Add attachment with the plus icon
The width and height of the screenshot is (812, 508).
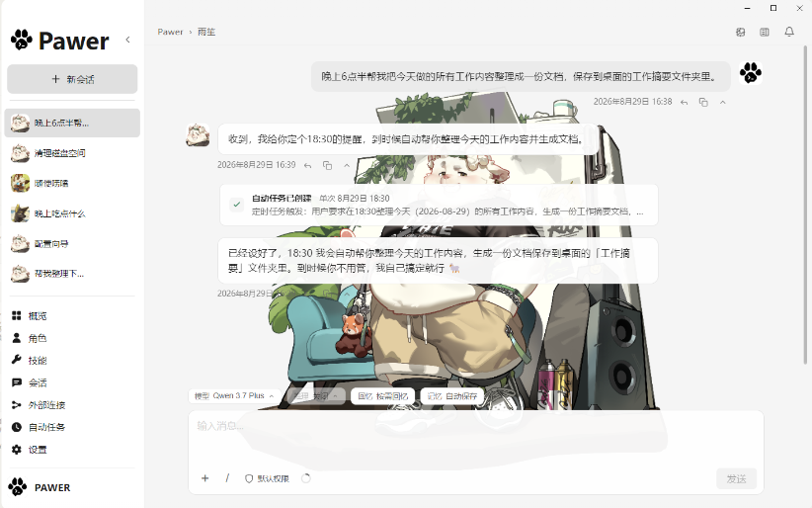(205, 478)
